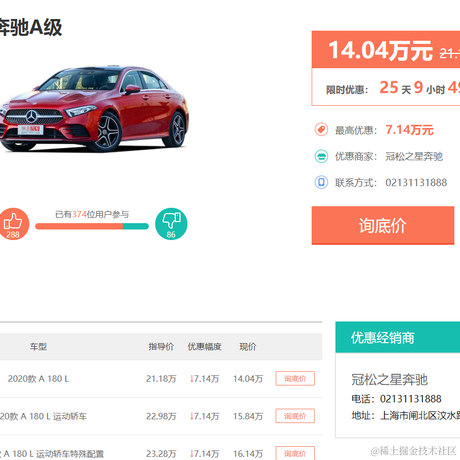Click the price tag icon beside 最高优惠
Viewport: 460px width, 460px height.
[321, 129]
